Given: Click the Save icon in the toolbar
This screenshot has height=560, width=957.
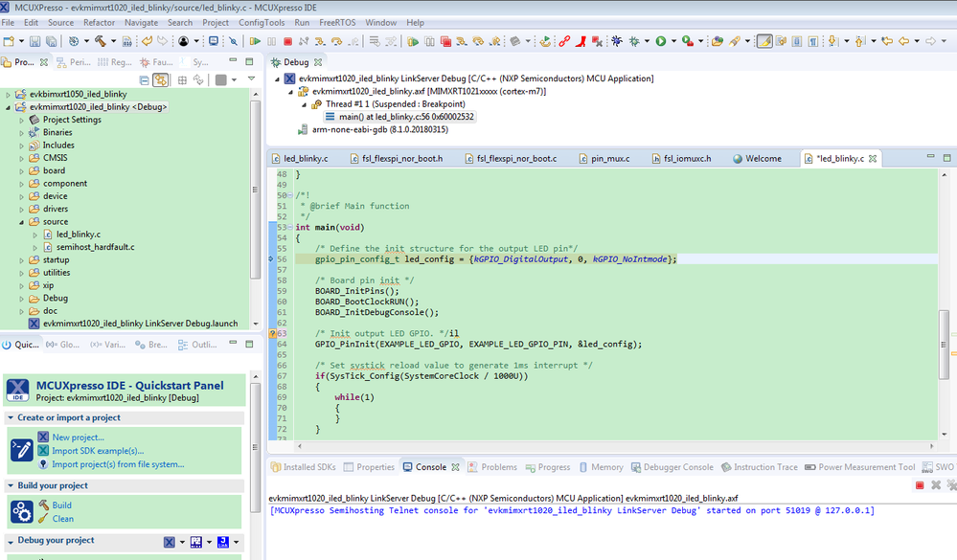Looking at the screenshot, I should (x=35, y=41).
